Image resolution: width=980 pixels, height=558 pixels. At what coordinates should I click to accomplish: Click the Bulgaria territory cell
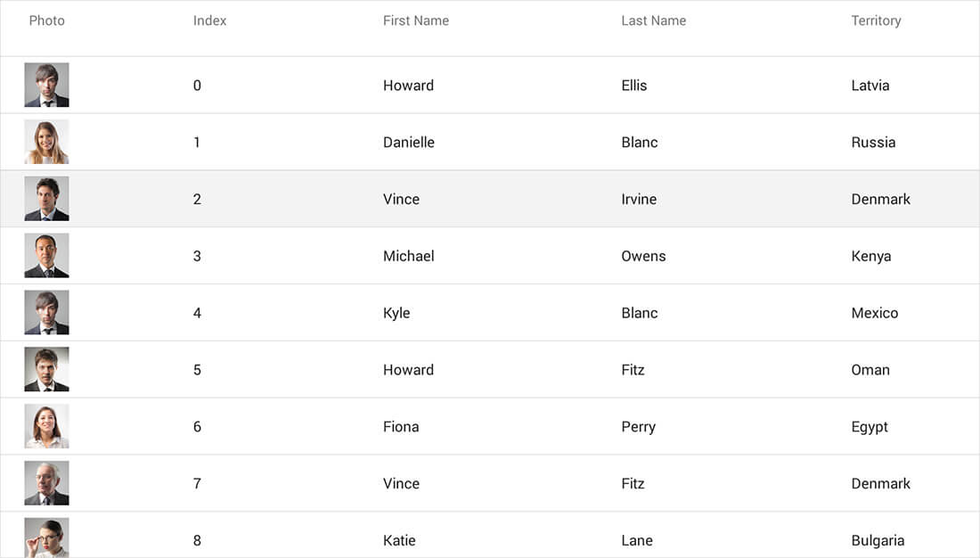pyautogui.click(x=878, y=540)
